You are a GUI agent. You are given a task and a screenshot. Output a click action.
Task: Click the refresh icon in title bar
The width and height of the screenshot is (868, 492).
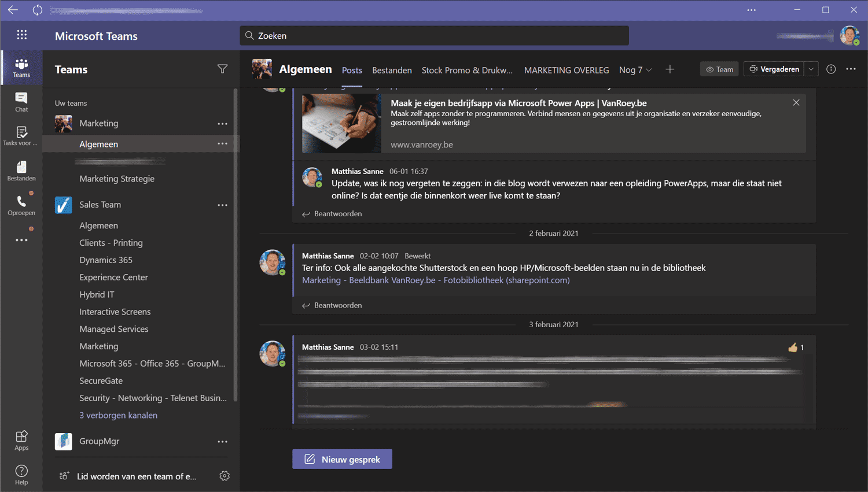(x=38, y=10)
